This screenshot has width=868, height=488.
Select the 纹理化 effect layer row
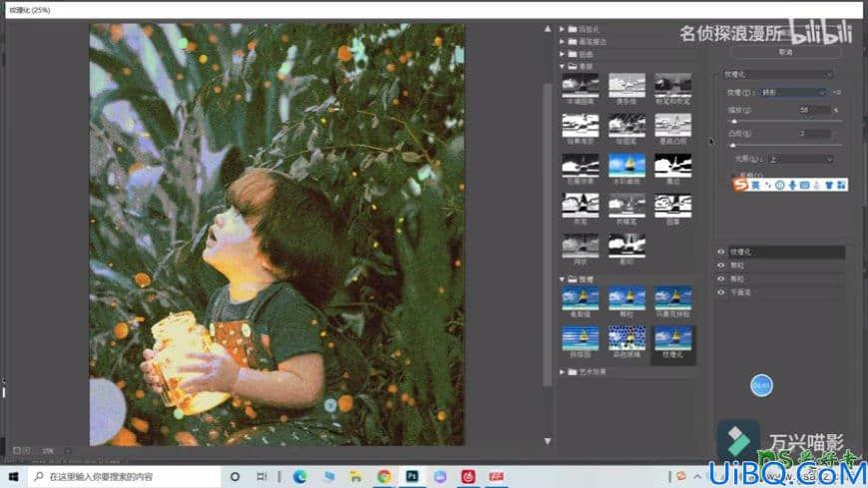(x=786, y=252)
